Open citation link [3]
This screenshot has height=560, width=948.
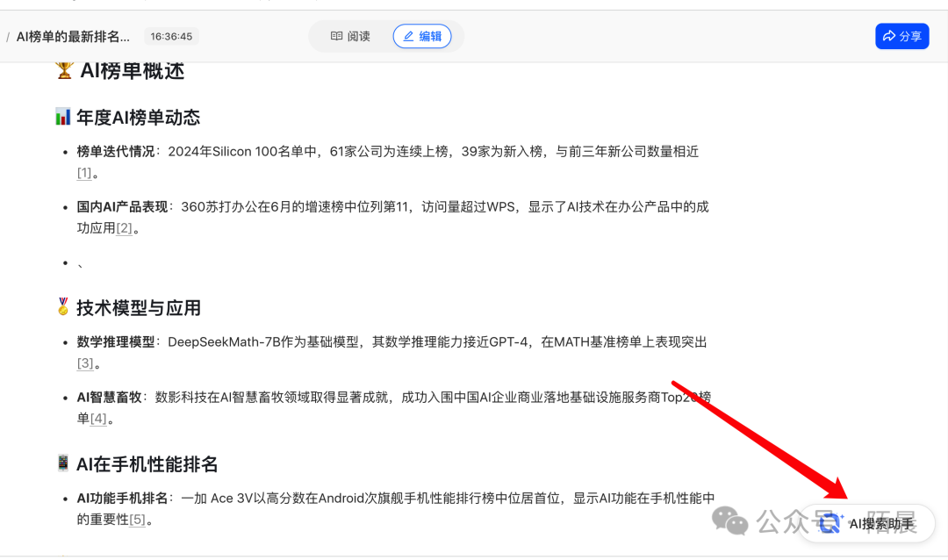[85, 363]
